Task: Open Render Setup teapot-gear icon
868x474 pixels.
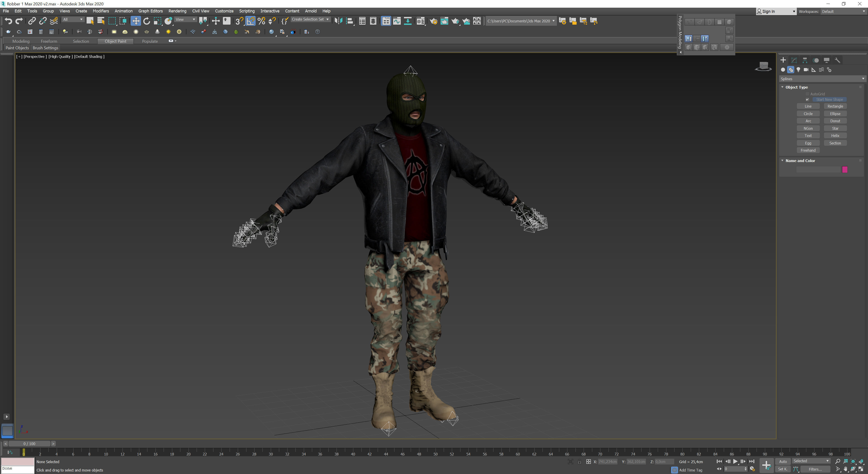Action: [434, 21]
